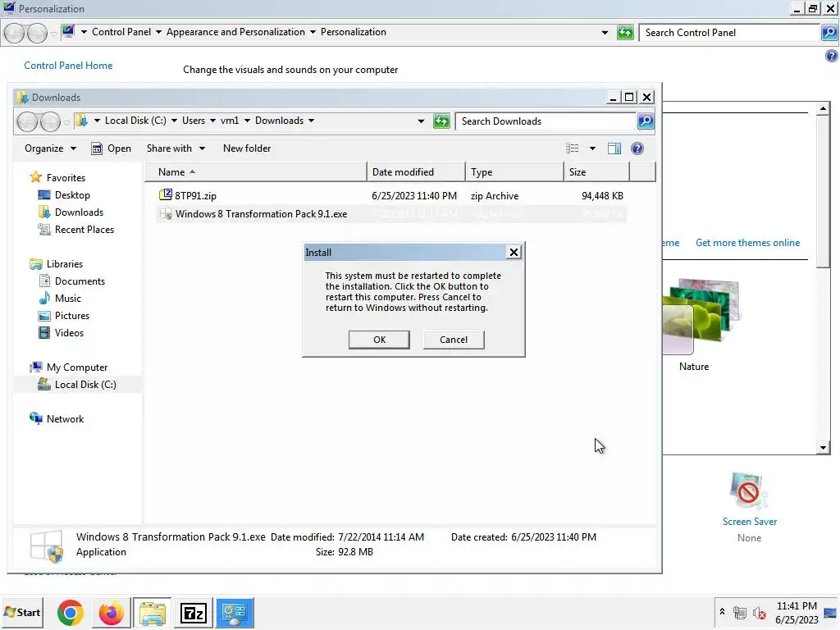Open Help in Downloads window
Viewport: 840px width, 630px height.
pos(637,148)
